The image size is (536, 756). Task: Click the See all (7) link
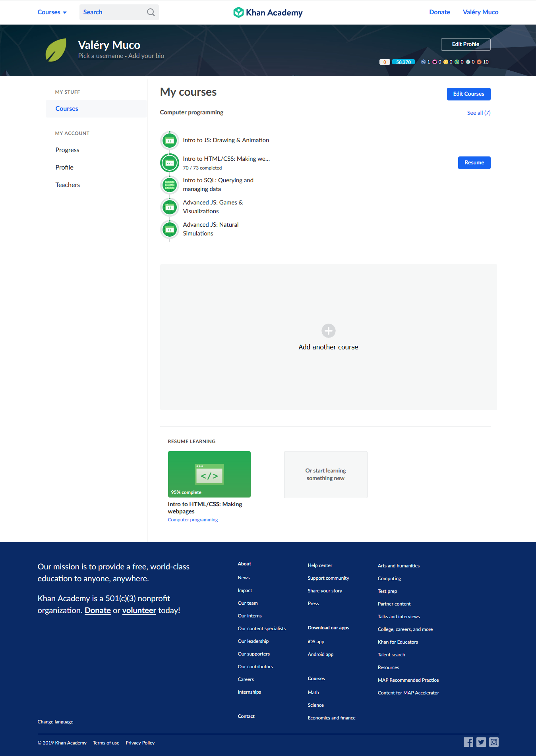(x=479, y=113)
